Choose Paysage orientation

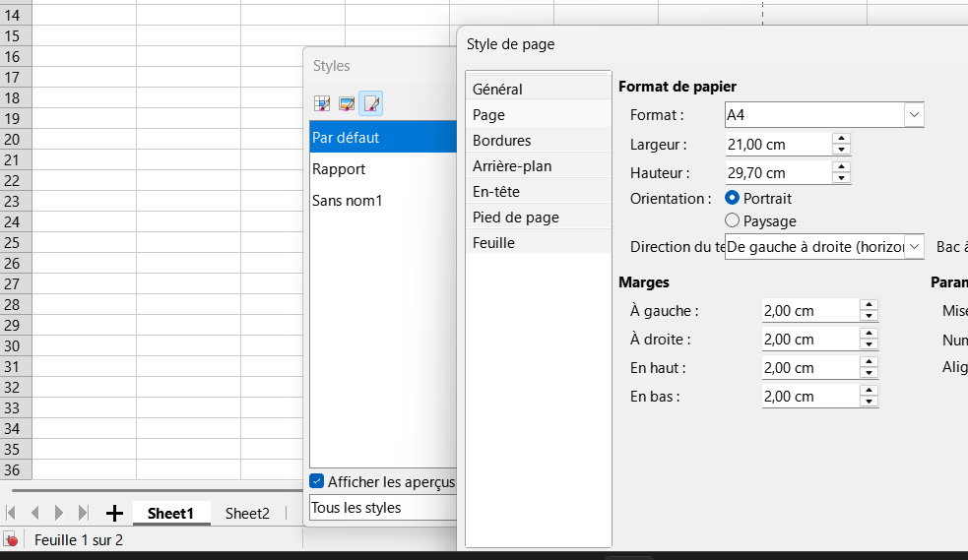(x=733, y=221)
